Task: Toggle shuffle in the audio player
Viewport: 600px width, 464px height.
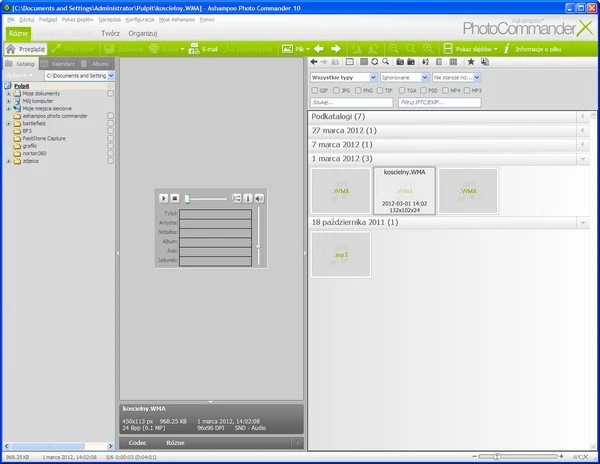Action: (237, 198)
